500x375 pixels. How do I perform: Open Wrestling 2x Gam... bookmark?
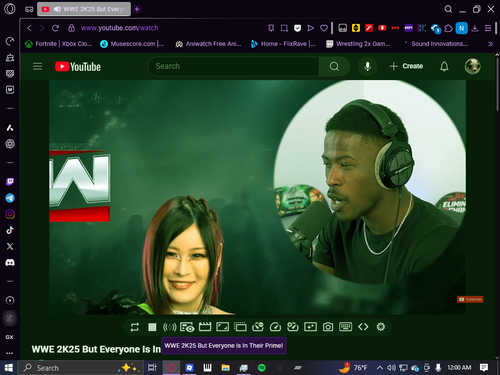click(358, 44)
